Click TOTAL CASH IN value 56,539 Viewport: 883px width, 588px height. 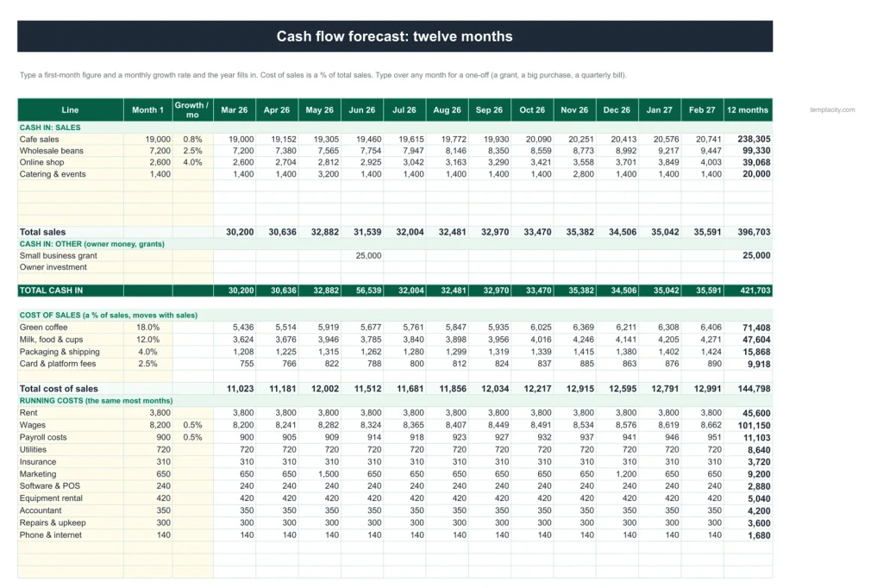[369, 291]
